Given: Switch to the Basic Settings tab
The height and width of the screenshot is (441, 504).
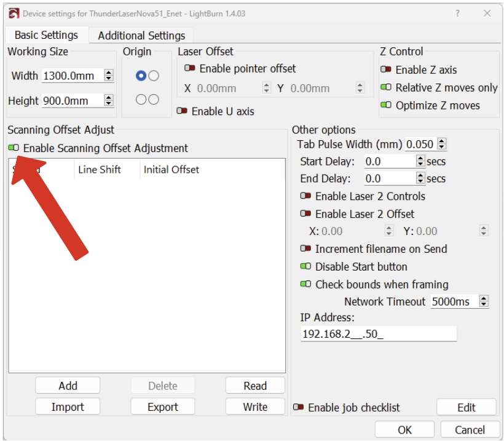Looking at the screenshot, I should click(x=46, y=34).
